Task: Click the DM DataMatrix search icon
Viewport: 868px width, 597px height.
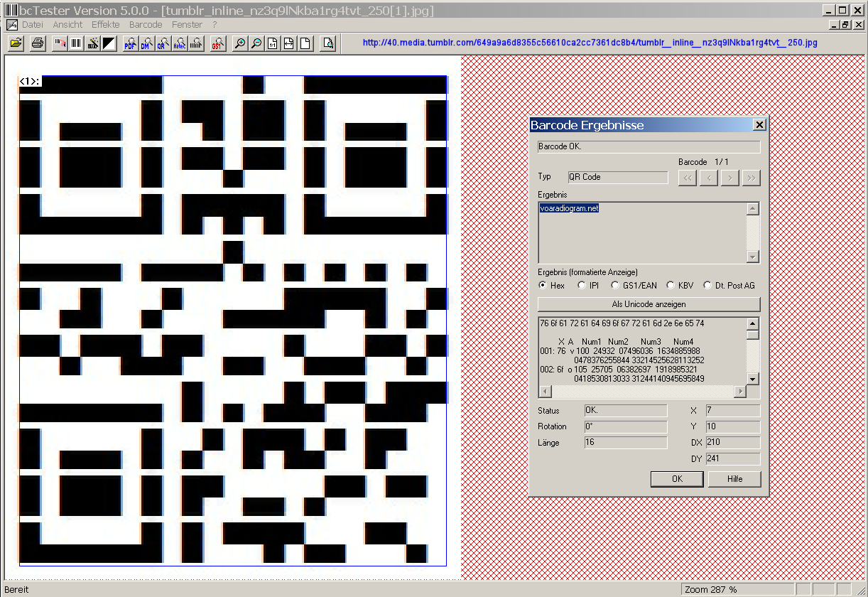Action: coord(146,43)
